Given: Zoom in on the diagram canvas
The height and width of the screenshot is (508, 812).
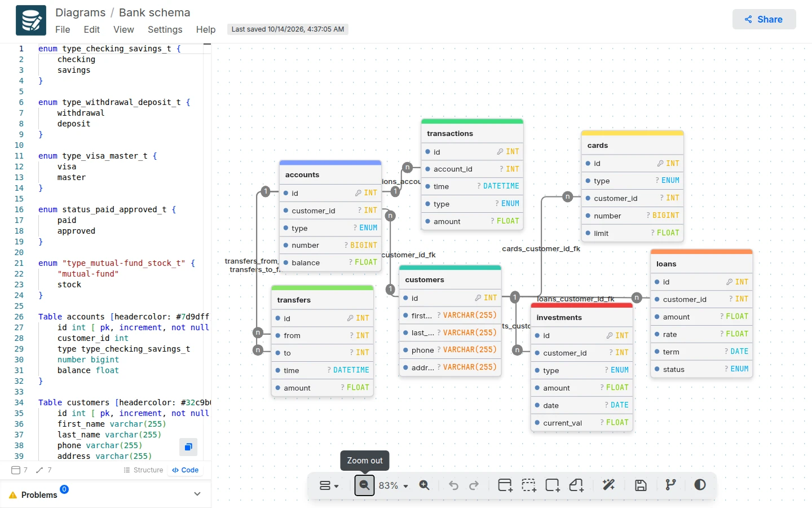Looking at the screenshot, I should coord(425,485).
